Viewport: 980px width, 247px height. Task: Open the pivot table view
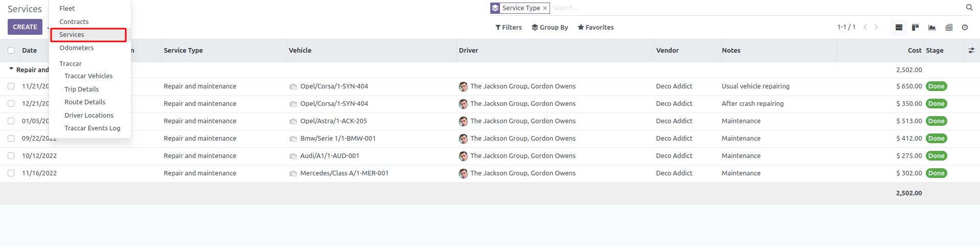coord(949,28)
